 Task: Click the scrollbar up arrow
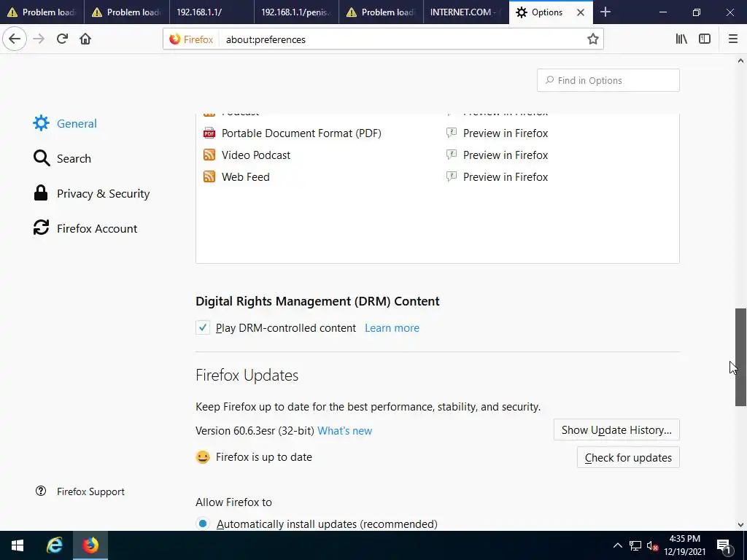(x=740, y=61)
